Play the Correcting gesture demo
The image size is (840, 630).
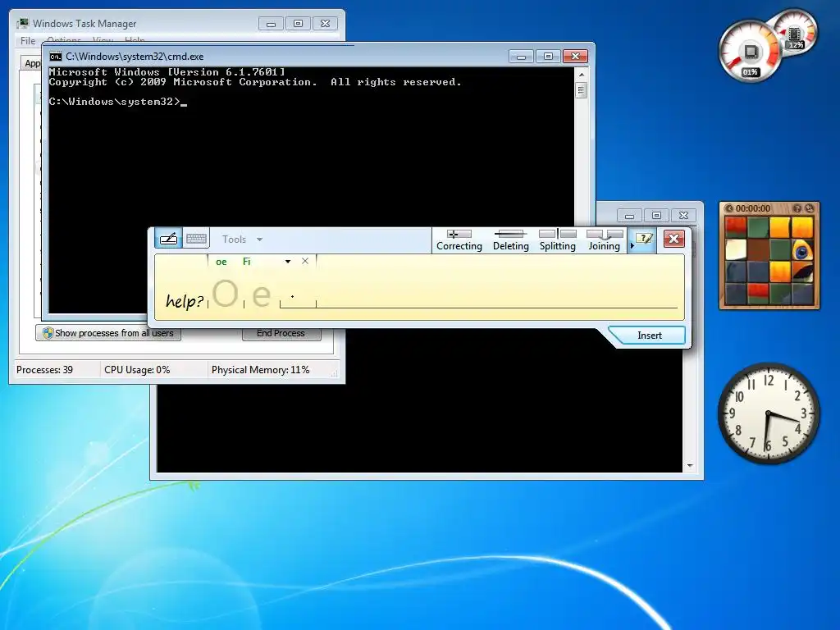pyautogui.click(x=459, y=240)
